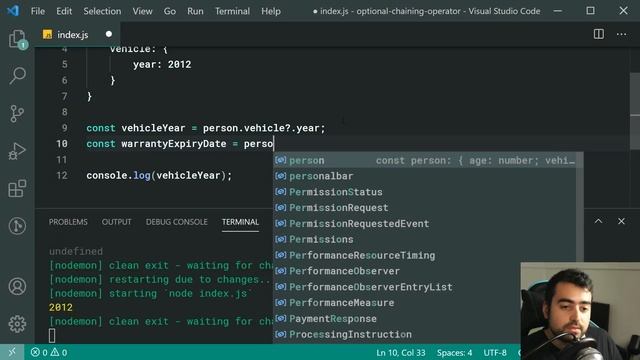The height and width of the screenshot is (360, 640).
Task: Open the Manage settings gear icon
Action: [x=17, y=324]
